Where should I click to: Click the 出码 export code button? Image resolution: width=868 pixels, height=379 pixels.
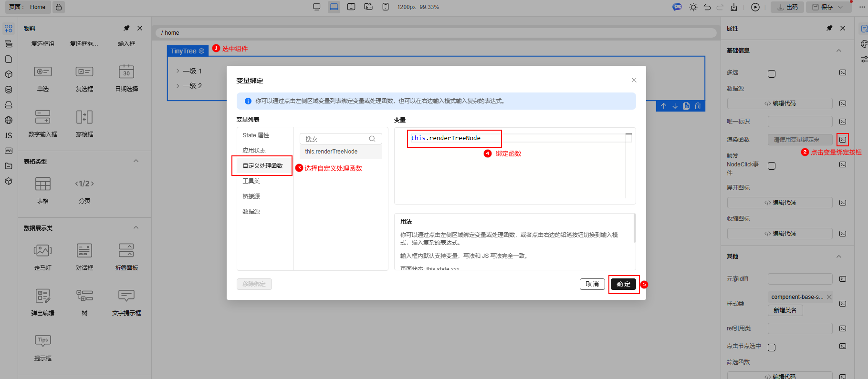tap(787, 7)
